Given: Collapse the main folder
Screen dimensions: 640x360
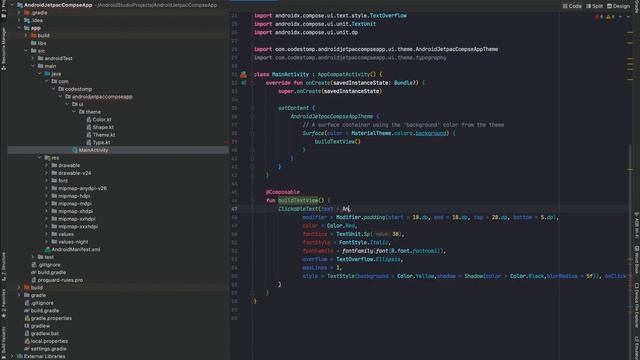Looking at the screenshot, I should pyautogui.click(x=33, y=66).
